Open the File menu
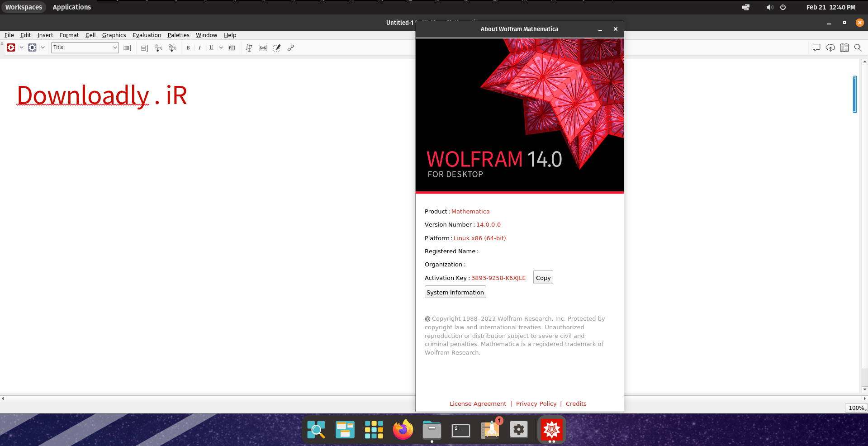868x446 pixels. 9,35
